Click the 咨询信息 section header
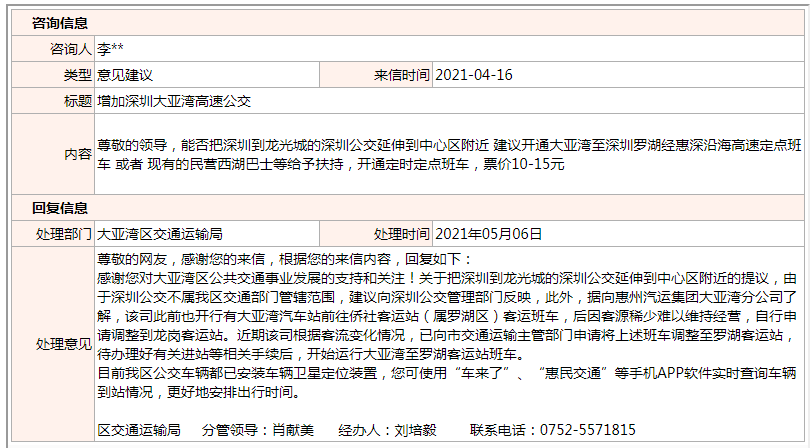The height and width of the screenshot is (448, 810). coord(59,22)
